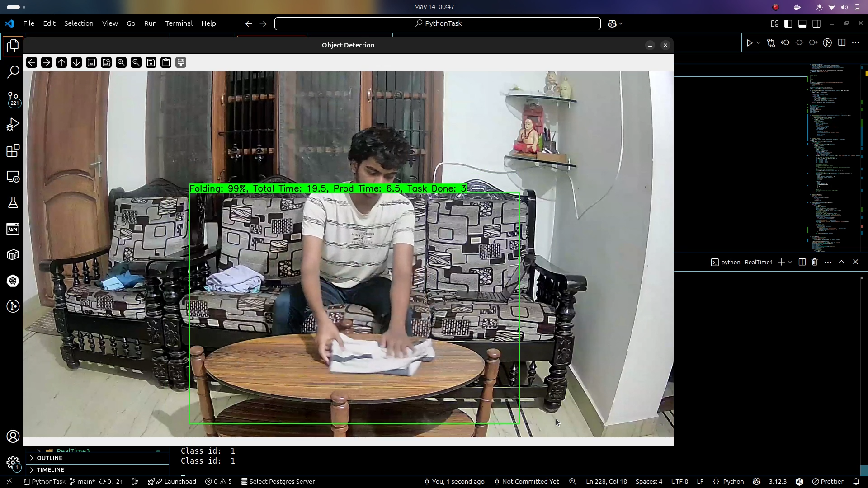Click the Python language mode in status bar
The width and height of the screenshot is (868, 488).
(733, 482)
